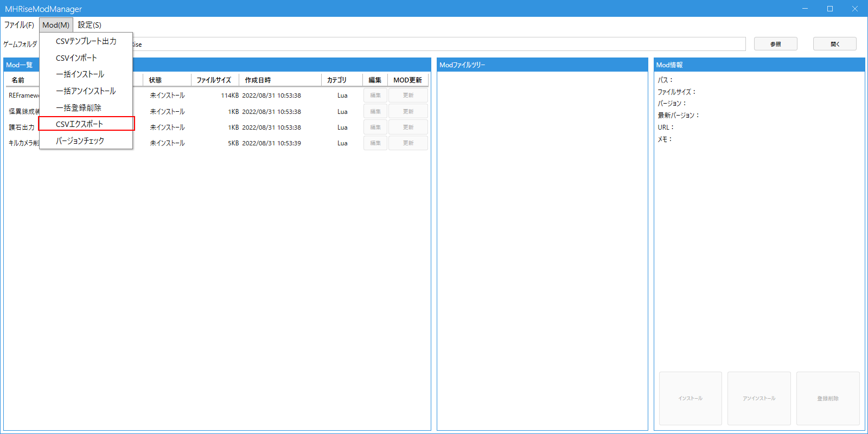Click the インストール button in Mod情報
This screenshot has height=434, width=868.
click(690, 398)
